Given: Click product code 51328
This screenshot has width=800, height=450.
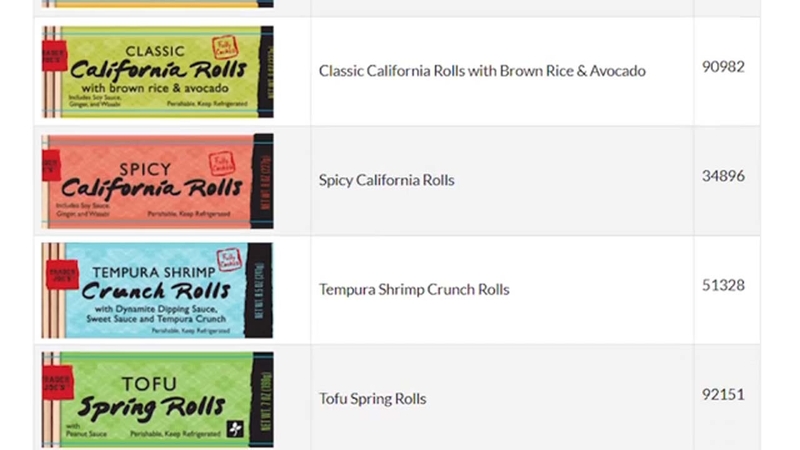Looking at the screenshot, I should [723, 285].
